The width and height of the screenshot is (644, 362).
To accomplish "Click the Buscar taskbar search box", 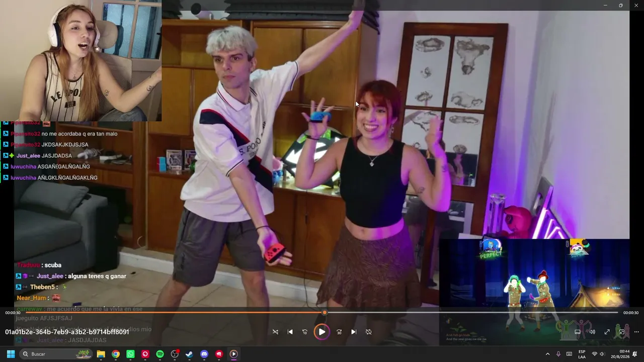I will [56, 354].
